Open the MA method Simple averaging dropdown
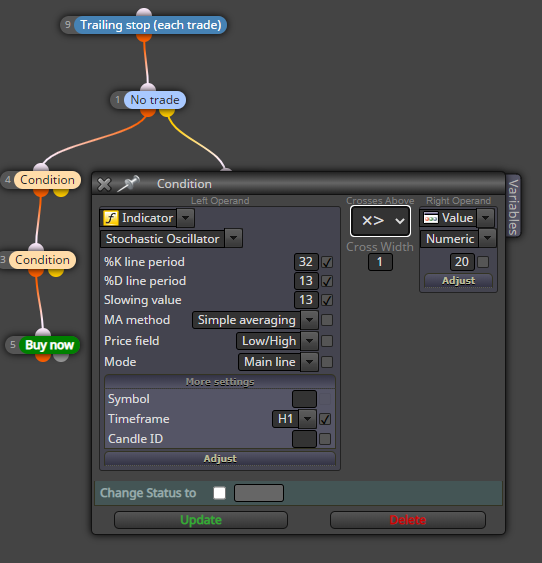The width and height of the screenshot is (542, 563). click(309, 320)
